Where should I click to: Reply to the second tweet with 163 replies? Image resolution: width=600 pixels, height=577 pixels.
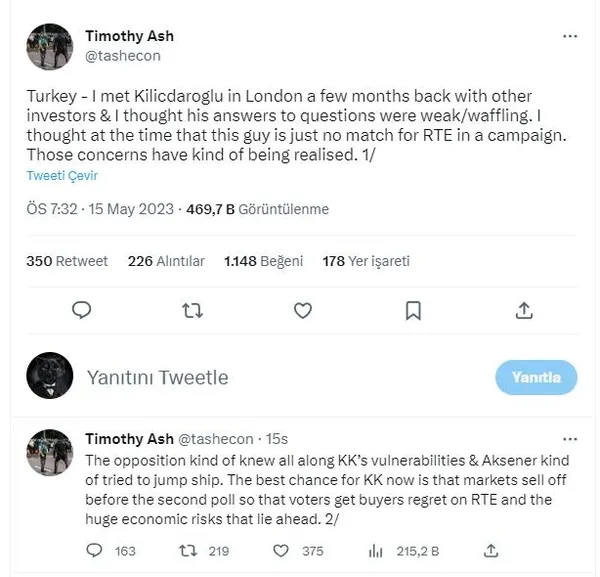94,551
